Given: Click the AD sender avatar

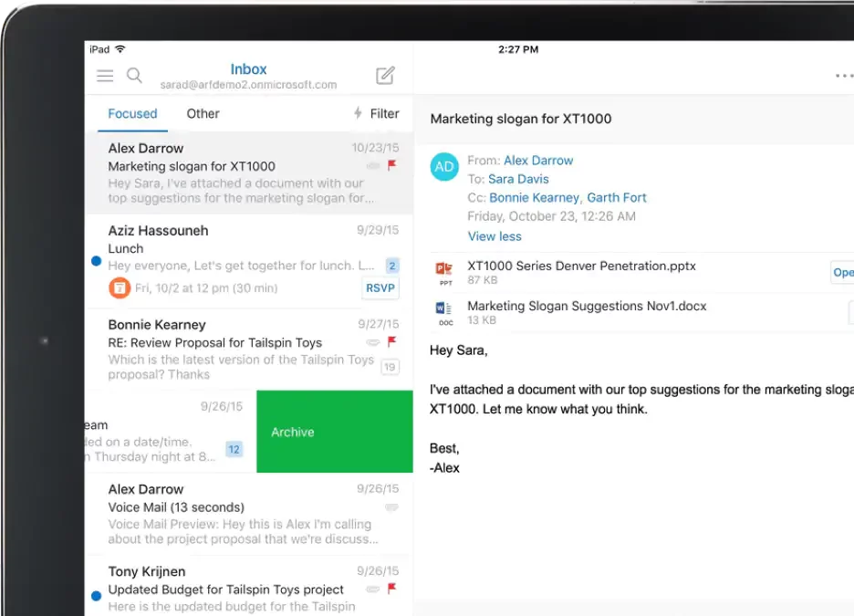Looking at the screenshot, I should click(x=444, y=167).
